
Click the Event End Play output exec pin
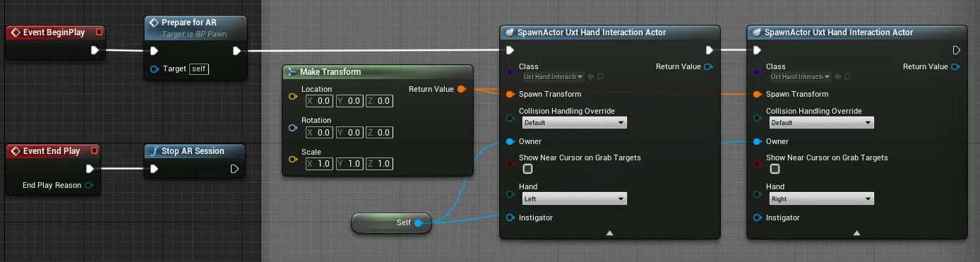90,168
